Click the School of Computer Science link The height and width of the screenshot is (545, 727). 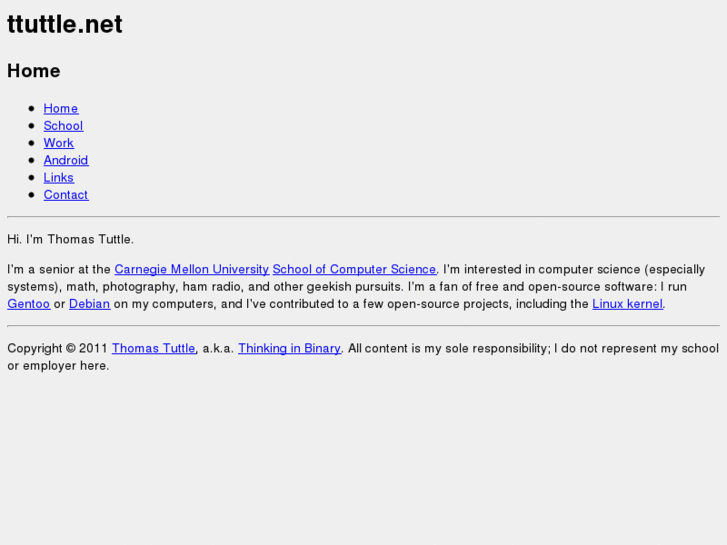[354, 269]
